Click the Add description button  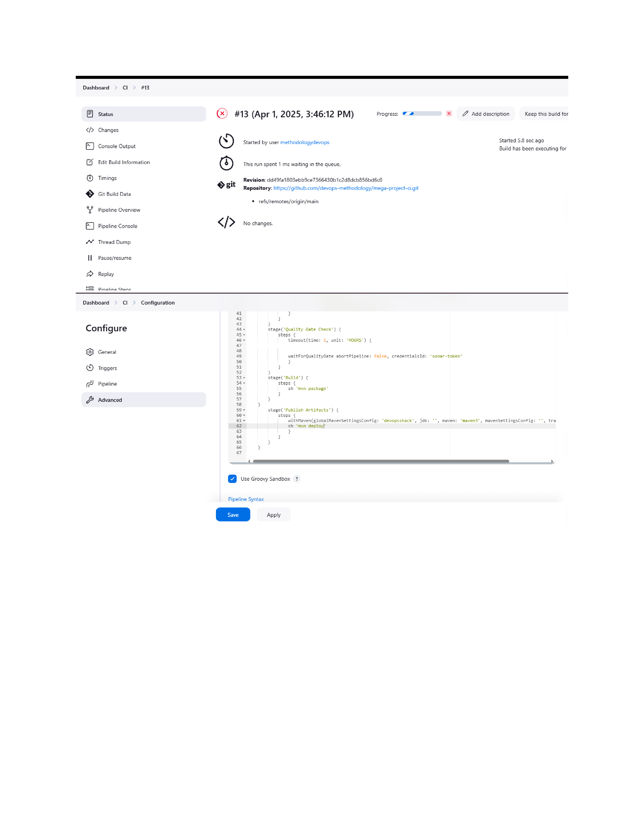[486, 114]
